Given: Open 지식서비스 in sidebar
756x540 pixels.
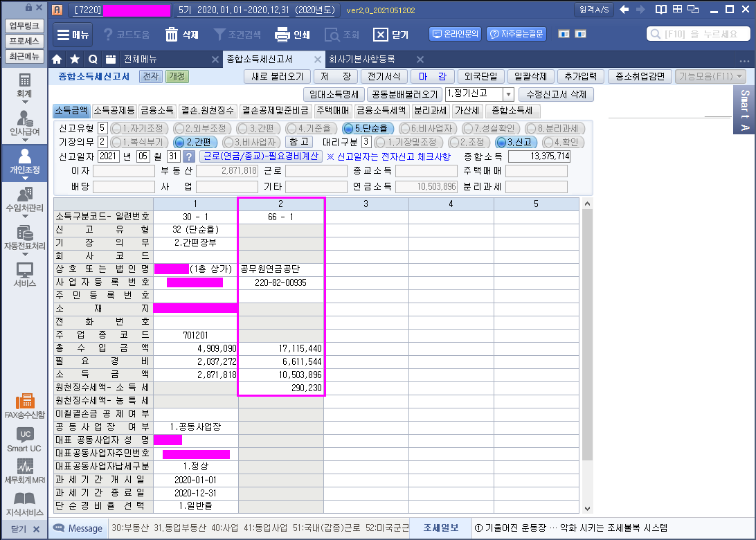Looking at the screenshot, I should click(x=25, y=504).
